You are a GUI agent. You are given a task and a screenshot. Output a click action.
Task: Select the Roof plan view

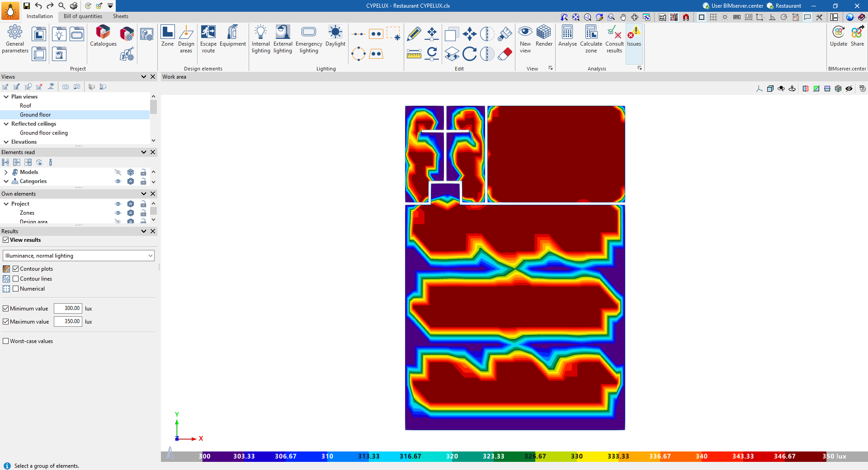[25, 106]
